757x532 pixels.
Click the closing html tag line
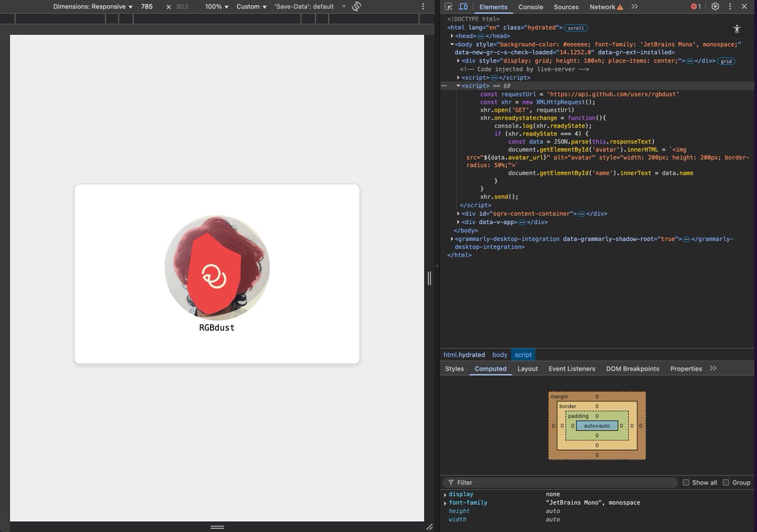pos(459,255)
